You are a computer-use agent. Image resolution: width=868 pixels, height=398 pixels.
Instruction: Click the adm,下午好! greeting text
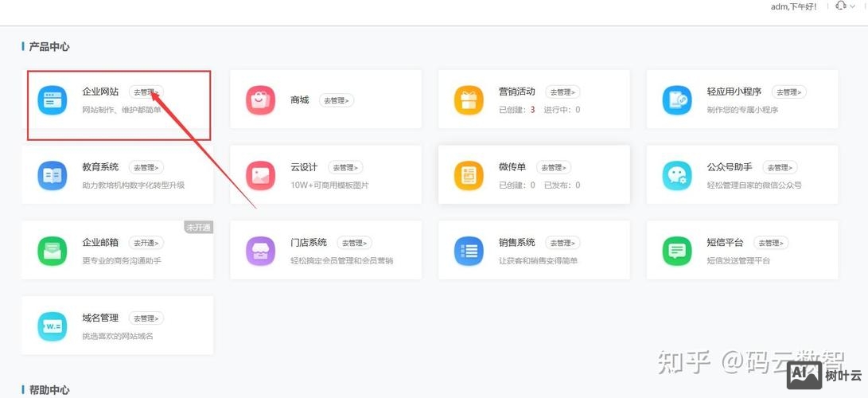794,6
